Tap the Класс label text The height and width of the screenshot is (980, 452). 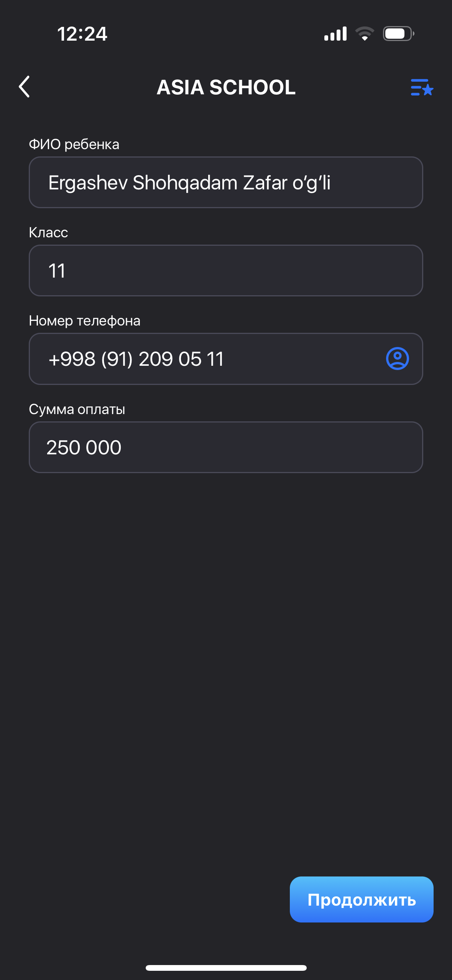click(48, 233)
